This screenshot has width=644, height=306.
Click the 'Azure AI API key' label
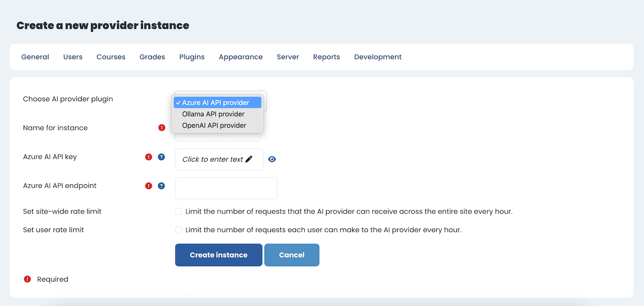pos(50,157)
